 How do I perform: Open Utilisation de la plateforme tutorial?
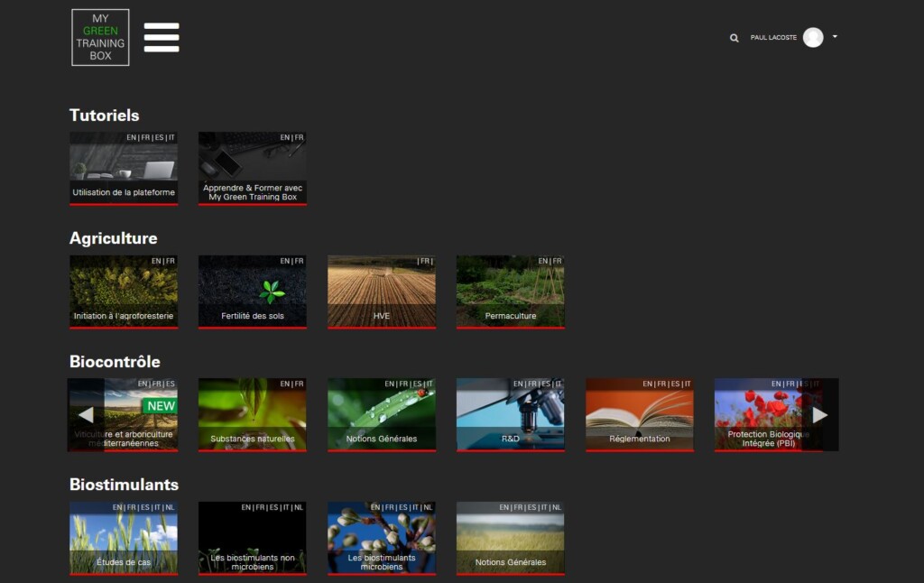point(124,169)
